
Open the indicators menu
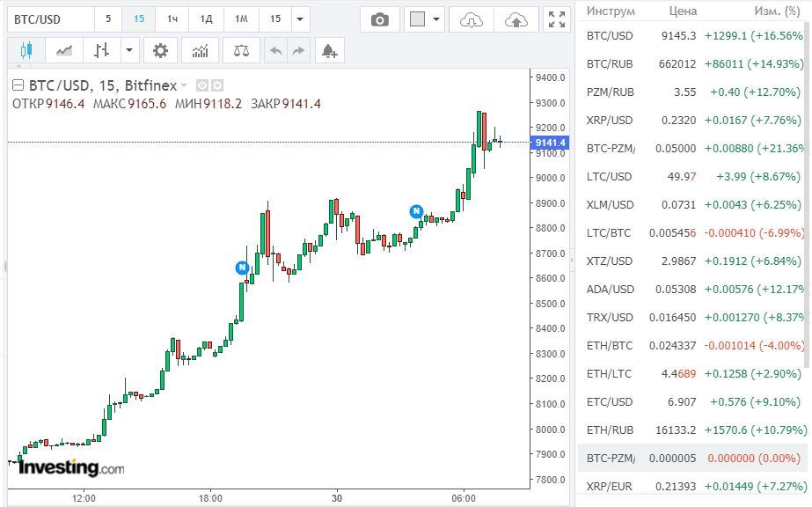pyautogui.click(x=200, y=50)
